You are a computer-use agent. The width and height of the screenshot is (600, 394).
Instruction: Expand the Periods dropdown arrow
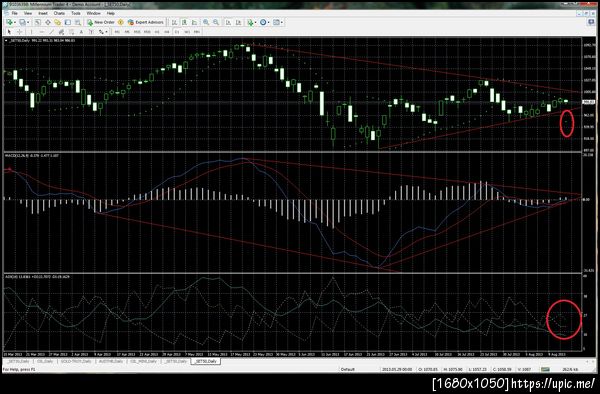point(269,22)
